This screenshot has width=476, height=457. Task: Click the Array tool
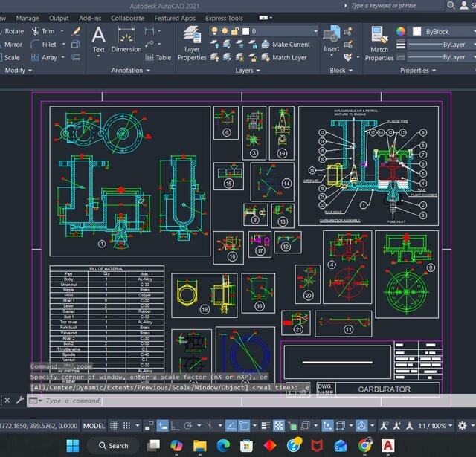coord(45,57)
